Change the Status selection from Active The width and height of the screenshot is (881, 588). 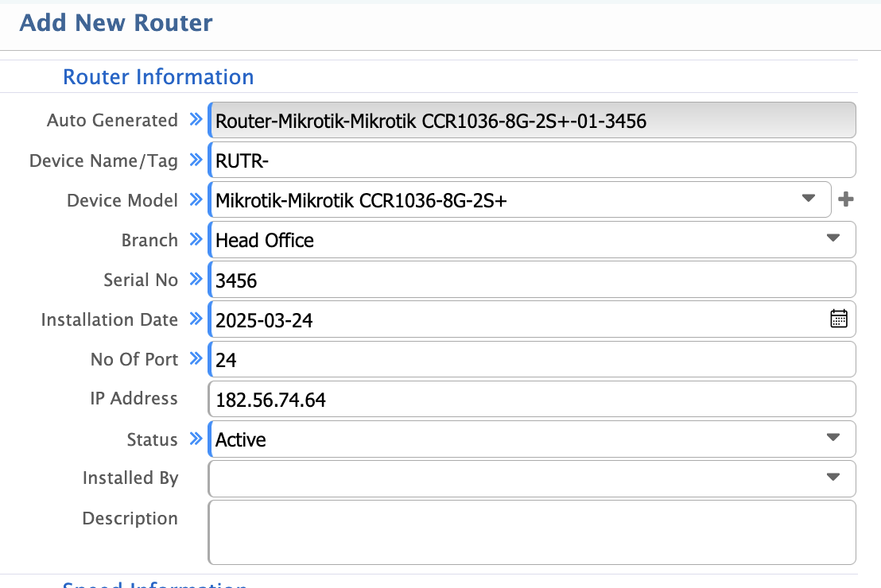point(832,438)
